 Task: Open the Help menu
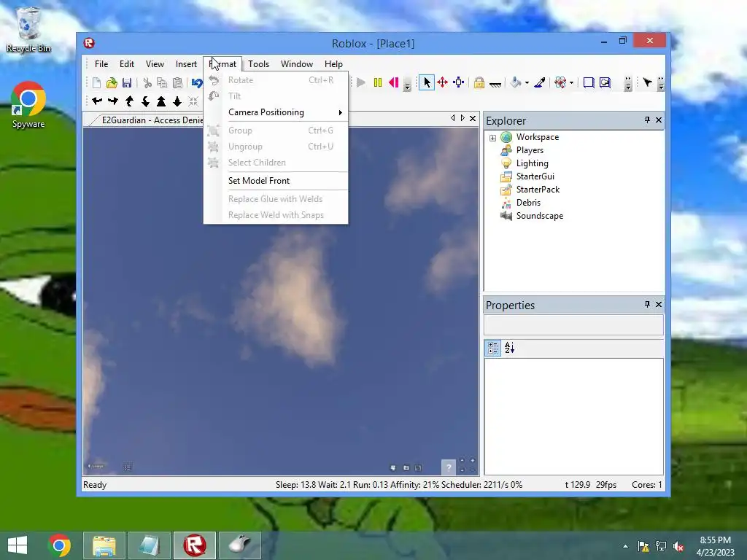(333, 64)
